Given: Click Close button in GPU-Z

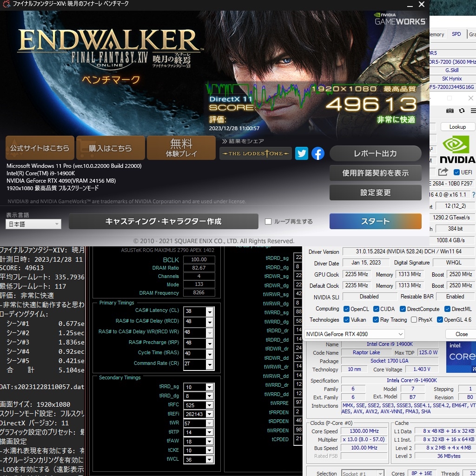Looking at the screenshot, I should coord(461,334).
